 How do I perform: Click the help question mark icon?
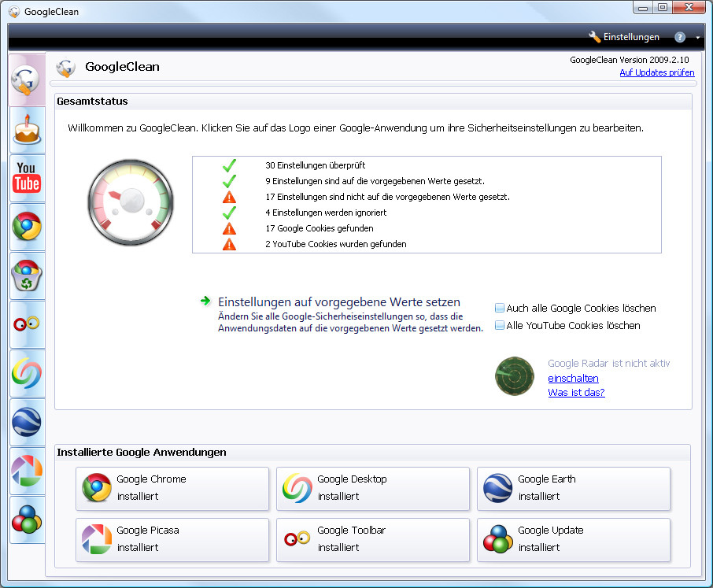pyautogui.click(x=680, y=37)
